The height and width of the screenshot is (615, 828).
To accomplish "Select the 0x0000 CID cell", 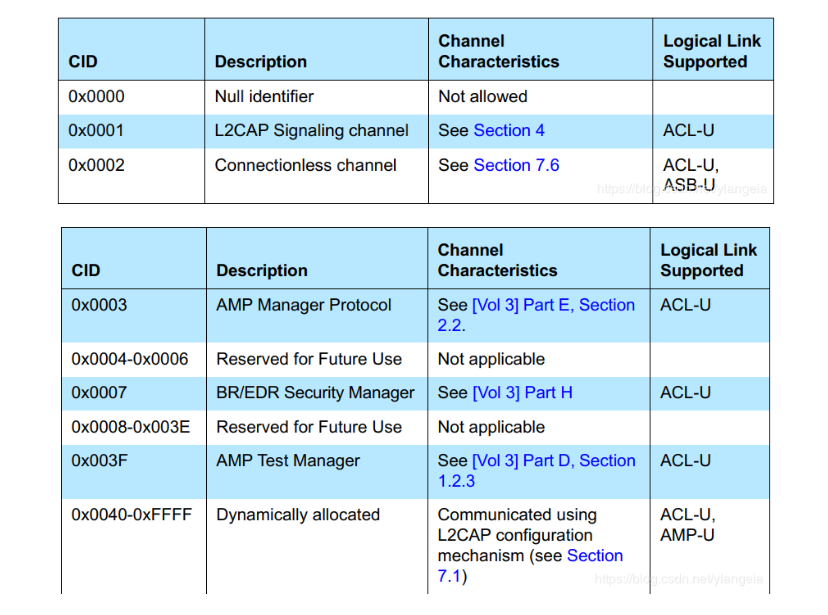I will point(97,97).
